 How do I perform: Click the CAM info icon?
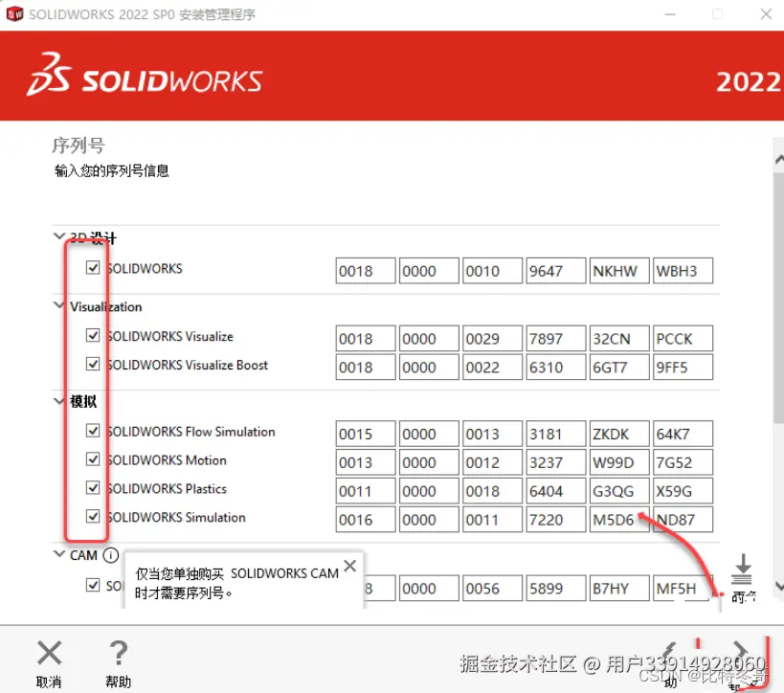(x=110, y=555)
